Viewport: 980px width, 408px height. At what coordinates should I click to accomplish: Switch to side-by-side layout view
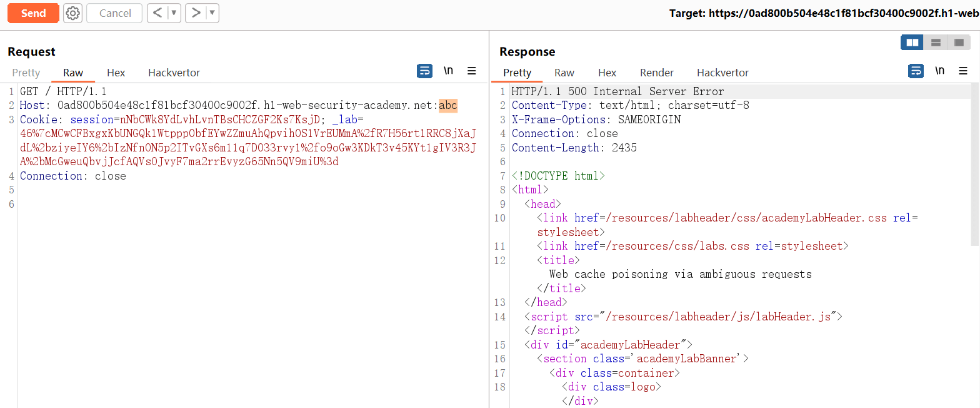tap(912, 43)
